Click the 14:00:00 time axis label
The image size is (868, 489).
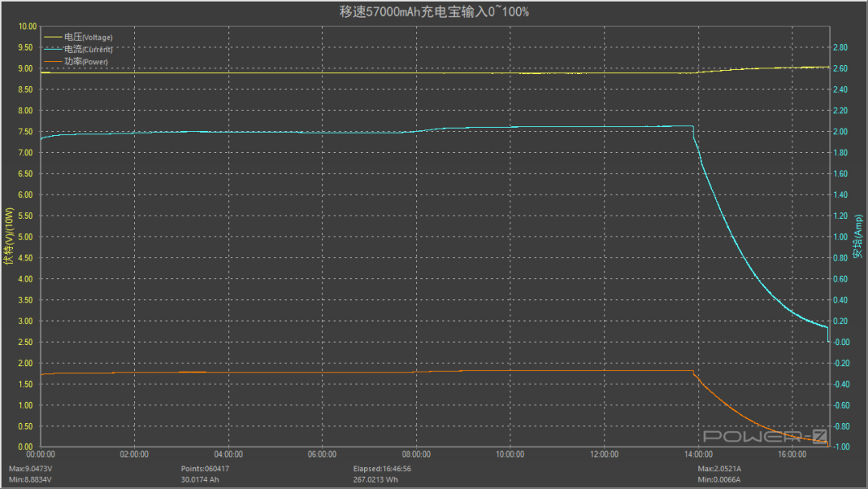pyautogui.click(x=698, y=454)
